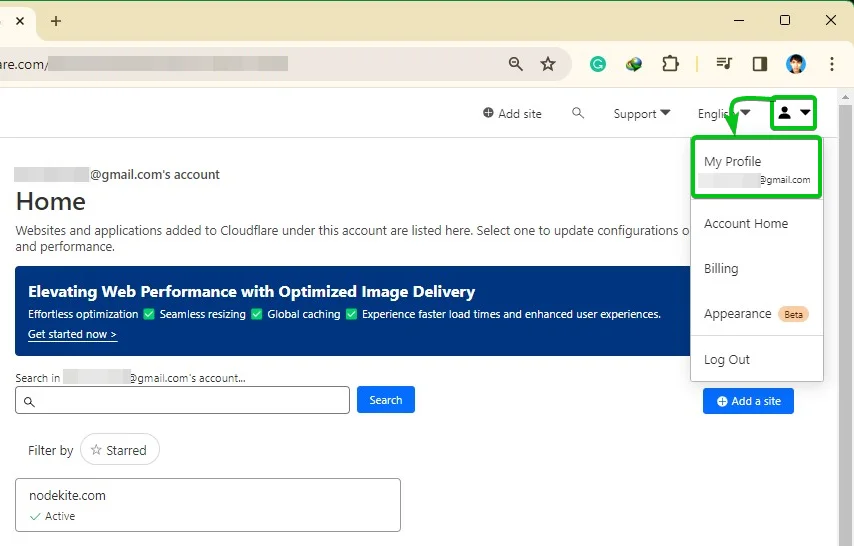Screen dimensions: 854x546
Task: Toggle the Chrome side panel icon
Action: pyautogui.click(x=760, y=64)
